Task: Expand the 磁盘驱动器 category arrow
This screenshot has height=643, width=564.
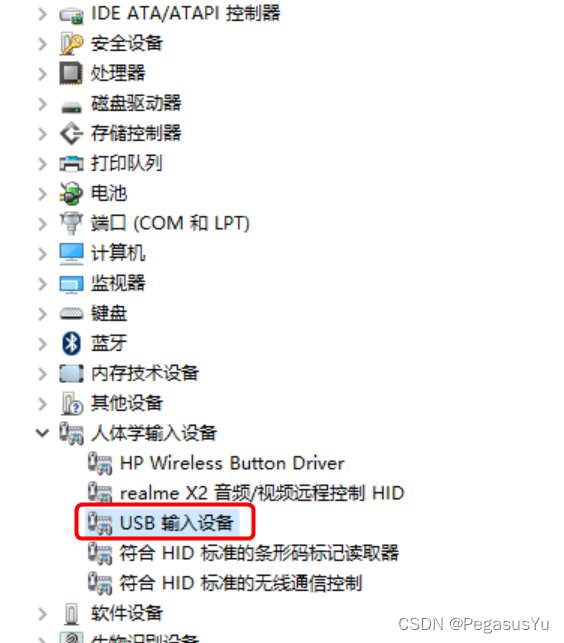Action: [x=42, y=104]
